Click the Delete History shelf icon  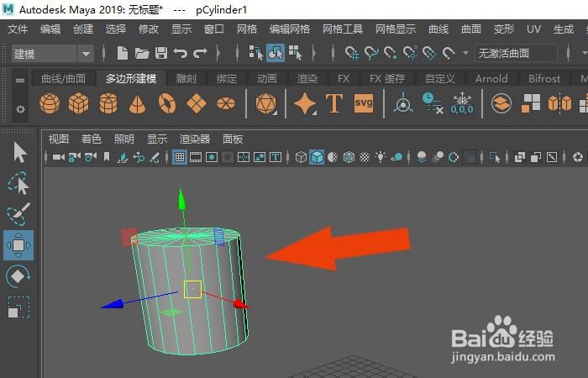(x=433, y=103)
